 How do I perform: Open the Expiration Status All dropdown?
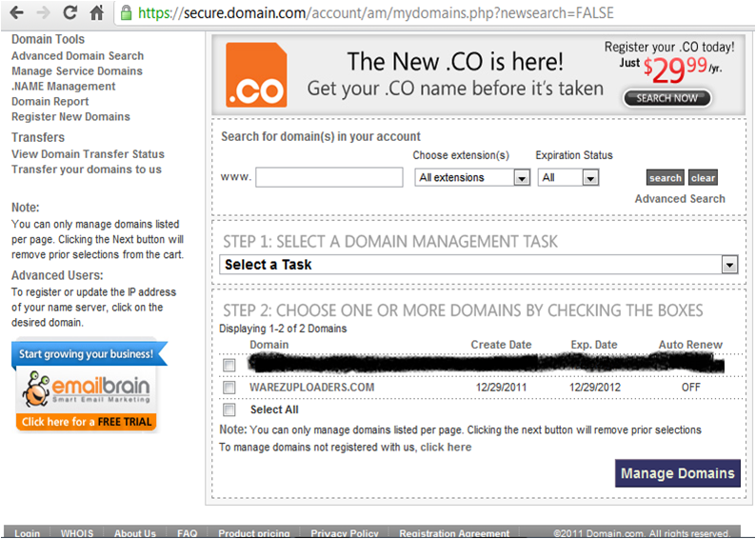(x=568, y=177)
